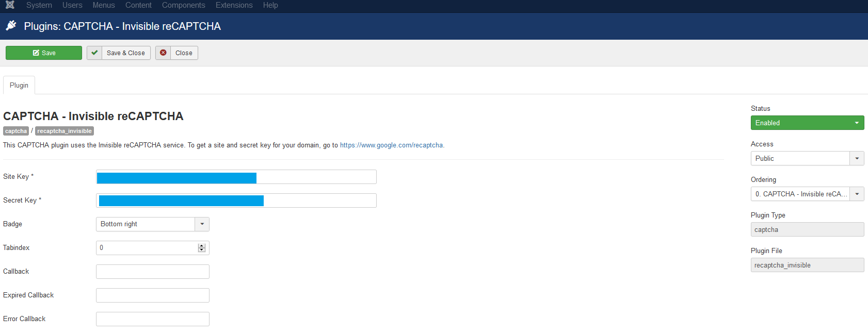
Task: Click the CAPTCHA - Invisible reCAPTCHA heading
Action: 93,116
